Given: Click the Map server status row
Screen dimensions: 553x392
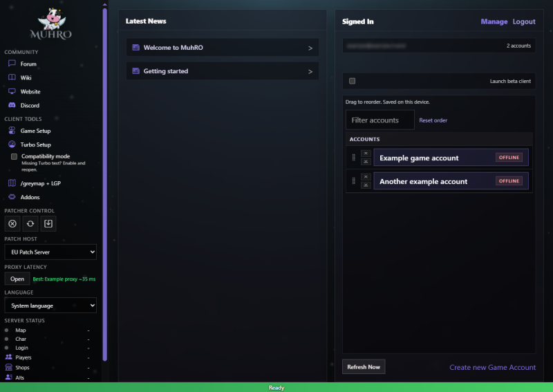Looking at the screenshot, I should coord(47,330).
